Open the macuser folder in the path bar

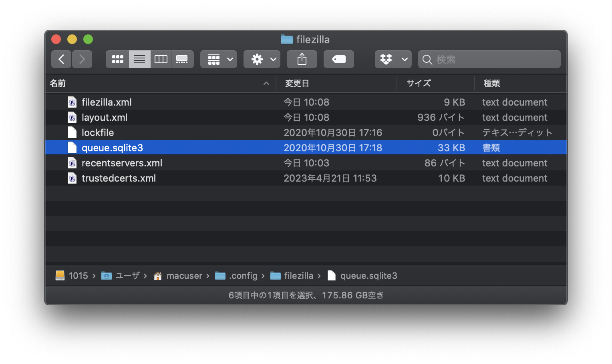click(x=185, y=276)
